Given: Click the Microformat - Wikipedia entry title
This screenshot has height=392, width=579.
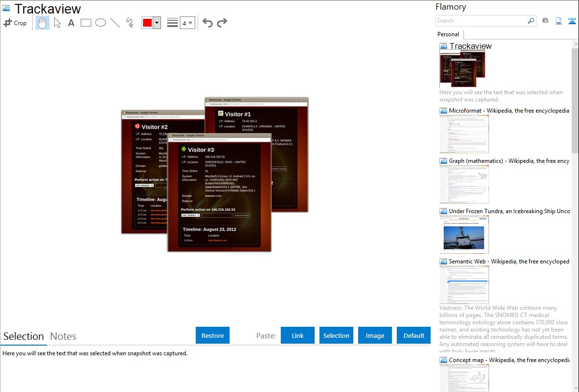Looking at the screenshot, I should click(509, 111).
